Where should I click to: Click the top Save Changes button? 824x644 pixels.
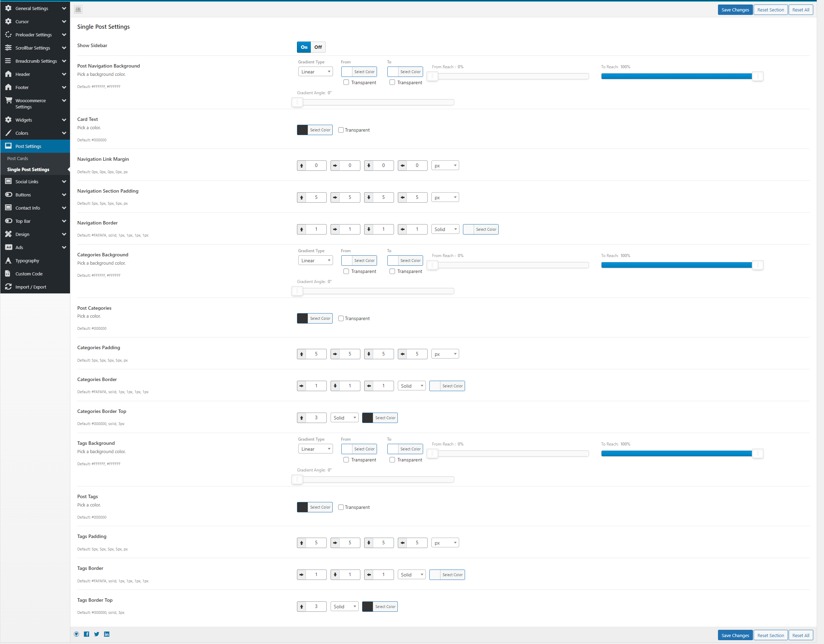pyautogui.click(x=735, y=10)
